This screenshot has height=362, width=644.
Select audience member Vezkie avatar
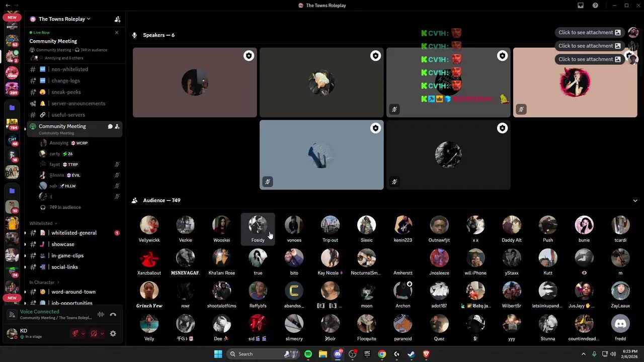click(185, 225)
